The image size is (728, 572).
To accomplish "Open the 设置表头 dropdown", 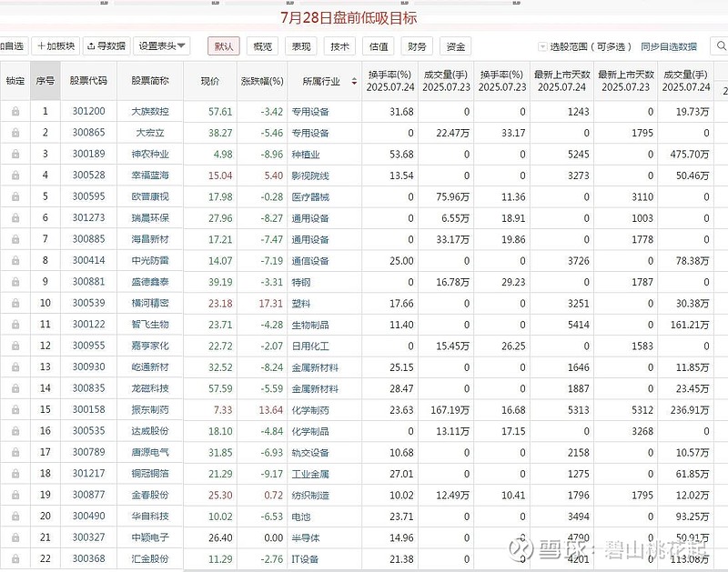I will (162, 46).
